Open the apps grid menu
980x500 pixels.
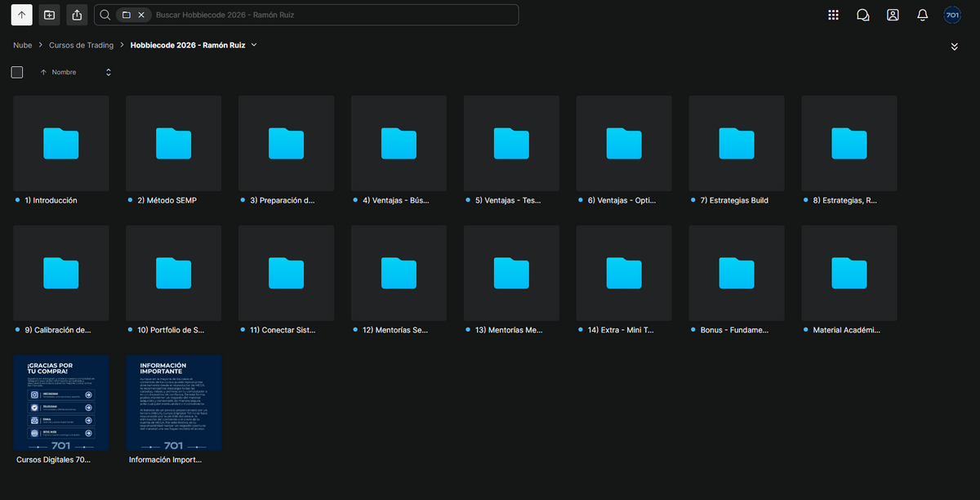833,15
